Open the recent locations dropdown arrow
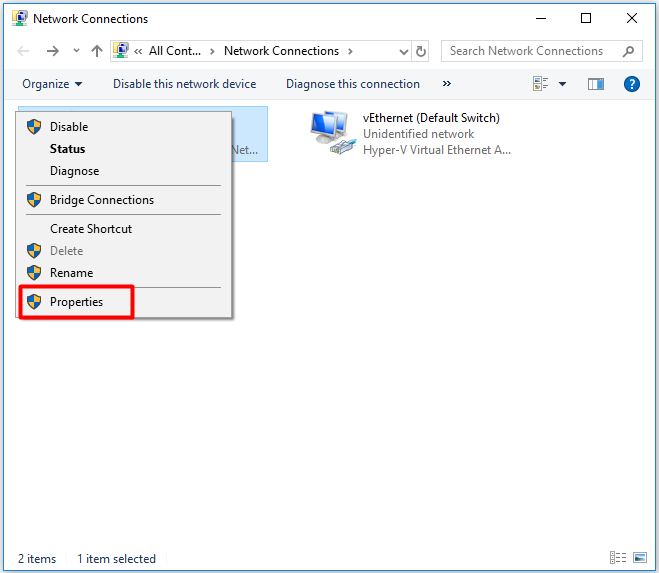The height and width of the screenshot is (573, 659). (76, 51)
